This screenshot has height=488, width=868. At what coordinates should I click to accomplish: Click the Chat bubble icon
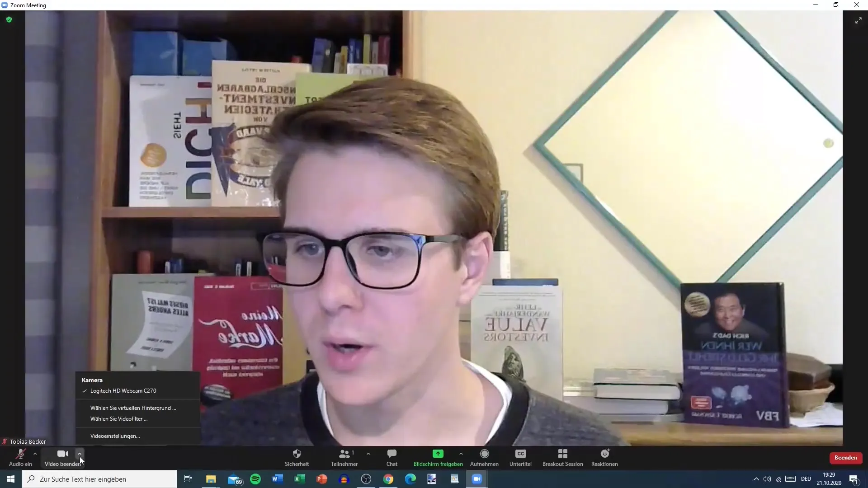tap(392, 454)
